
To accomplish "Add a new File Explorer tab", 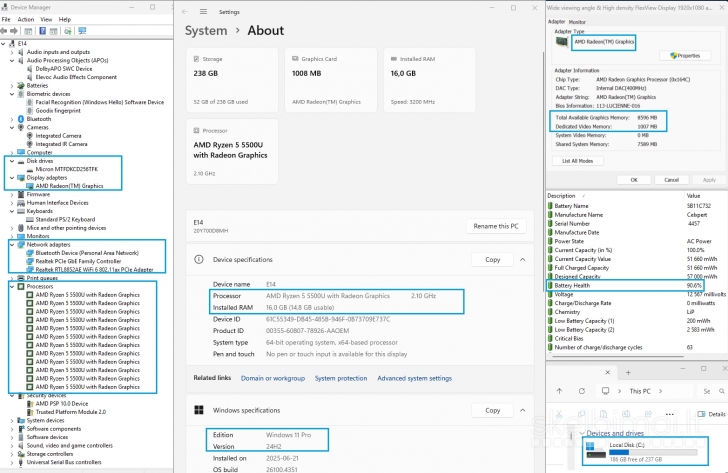I will click(x=628, y=372).
